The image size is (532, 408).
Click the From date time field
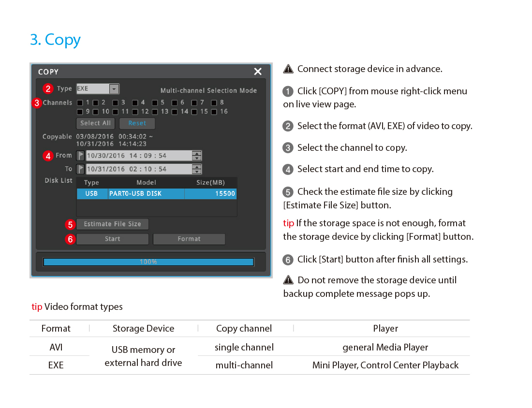(139, 156)
